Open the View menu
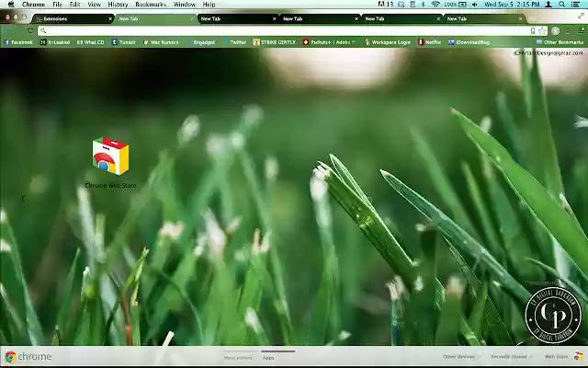 [x=94, y=4]
